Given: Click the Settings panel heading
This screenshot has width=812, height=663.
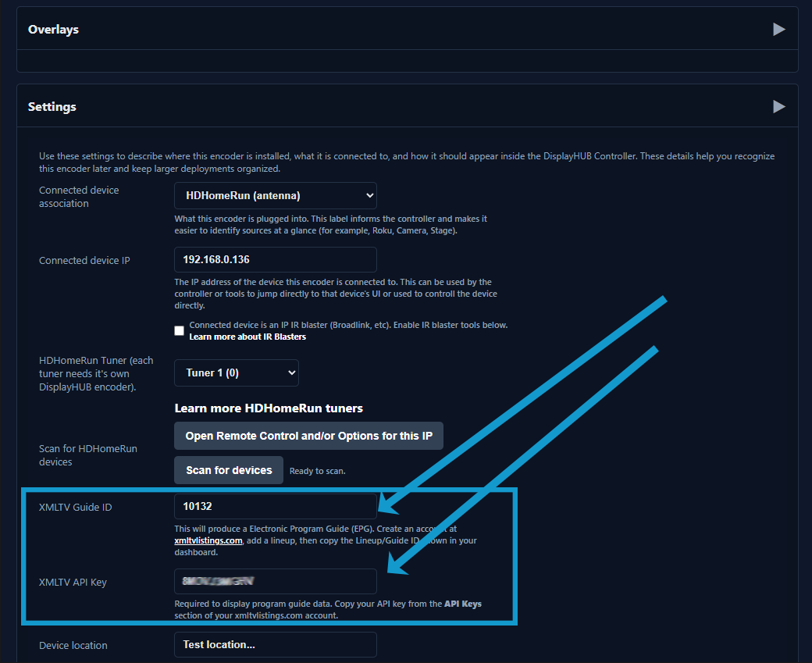Looking at the screenshot, I should [x=52, y=106].
